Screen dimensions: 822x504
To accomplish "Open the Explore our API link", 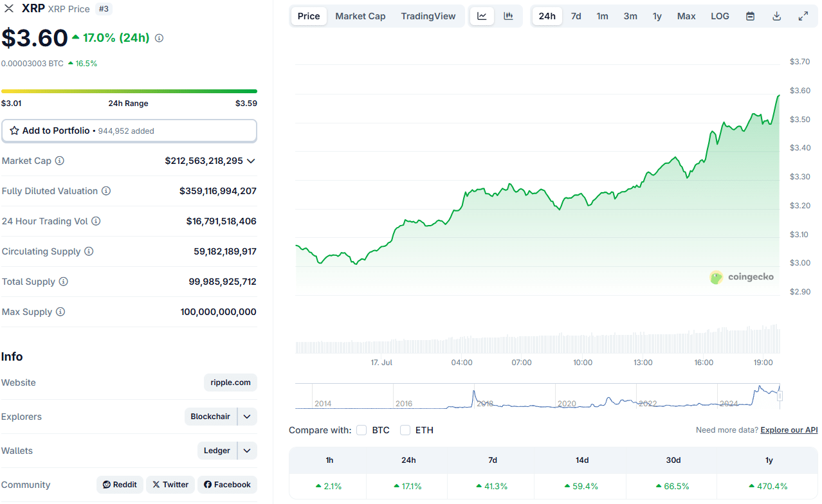I will pyautogui.click(x=789, y=429).
